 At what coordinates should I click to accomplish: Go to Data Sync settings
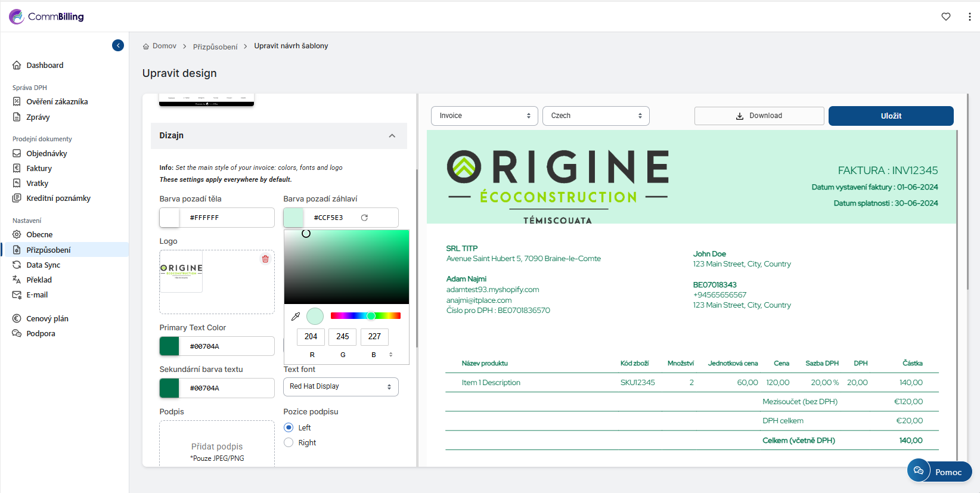43,265
